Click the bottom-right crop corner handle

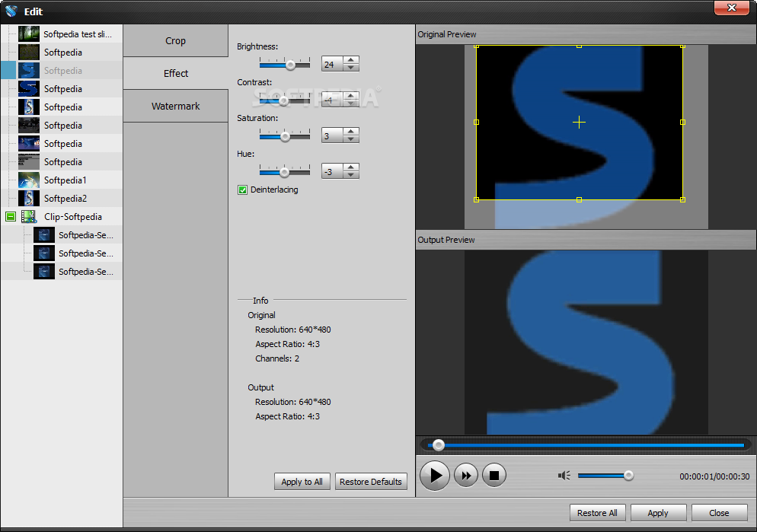tap(682, 199)
